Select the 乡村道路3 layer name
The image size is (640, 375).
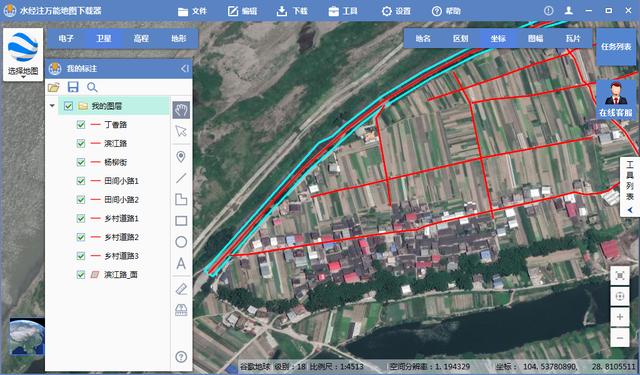121,256
